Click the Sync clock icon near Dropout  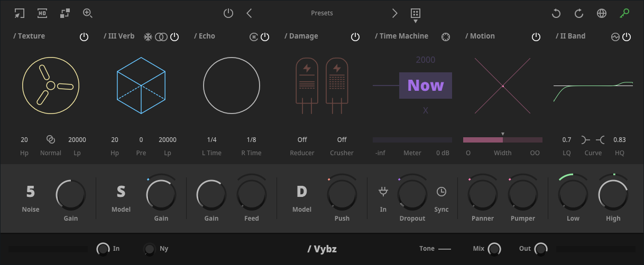click(x=441, y=192)
